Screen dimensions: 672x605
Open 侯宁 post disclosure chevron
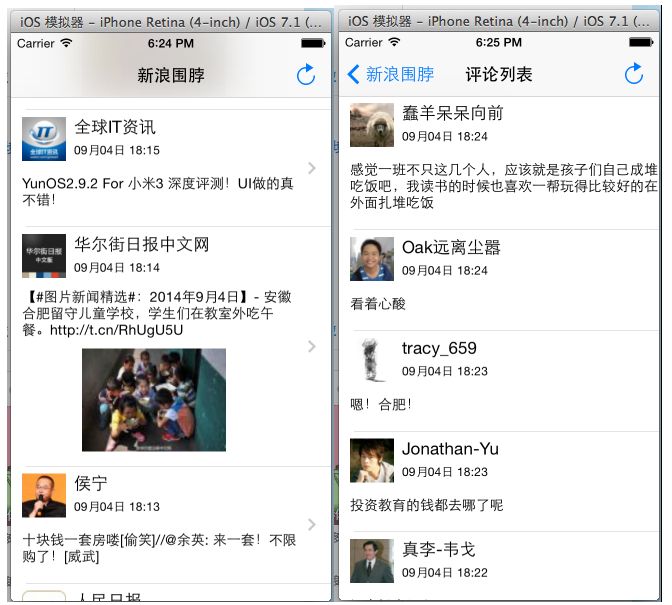pos(312,524)
